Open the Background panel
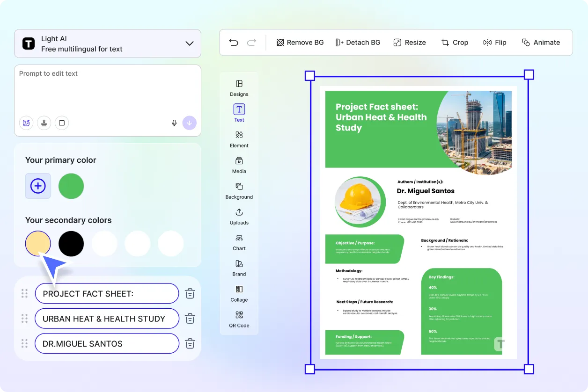Screen dimensions: 588x392 239,191
